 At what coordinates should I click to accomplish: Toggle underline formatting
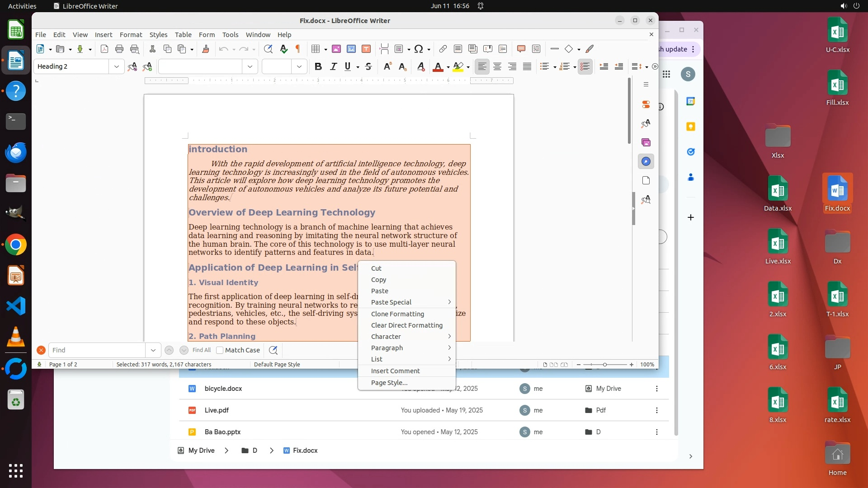tap(348, 66)
